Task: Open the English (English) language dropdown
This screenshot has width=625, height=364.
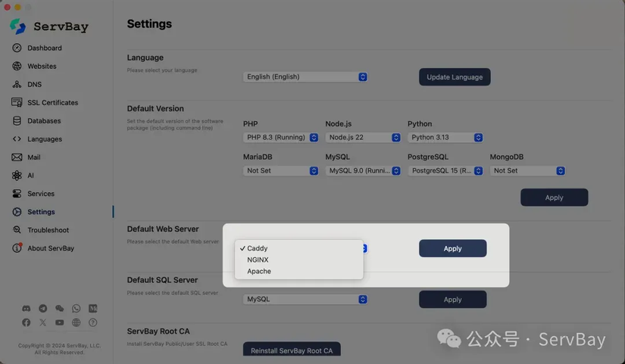Action: pos(305,77)
